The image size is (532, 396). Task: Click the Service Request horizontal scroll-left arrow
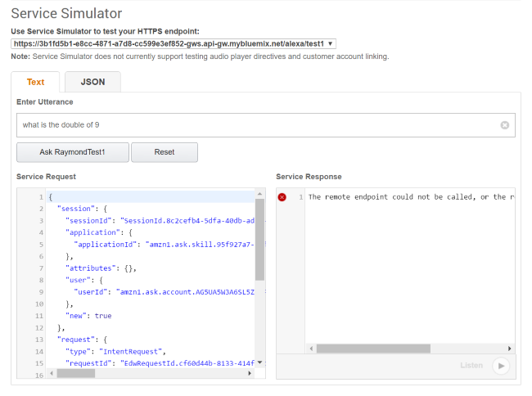pos(52,373)
